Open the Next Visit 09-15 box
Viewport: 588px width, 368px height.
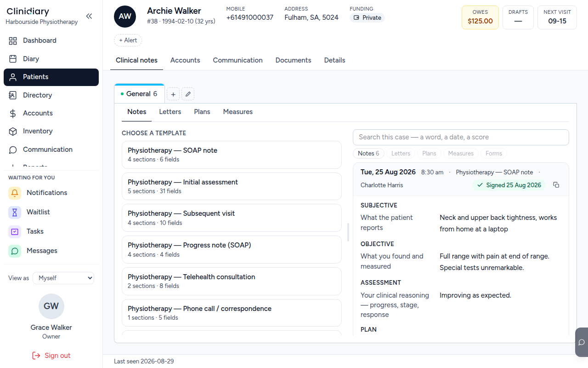pyautogui.click(x=557, y=17)
